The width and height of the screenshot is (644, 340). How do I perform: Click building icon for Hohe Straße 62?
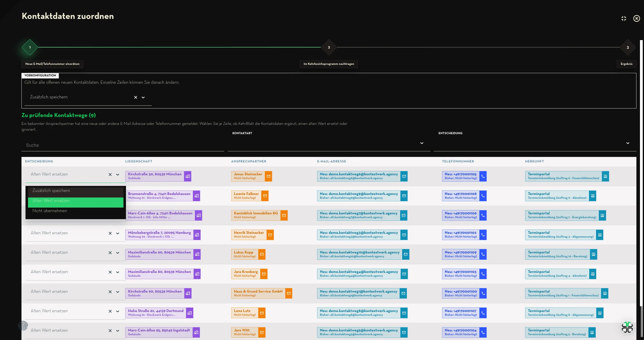(x=190, y=313)
